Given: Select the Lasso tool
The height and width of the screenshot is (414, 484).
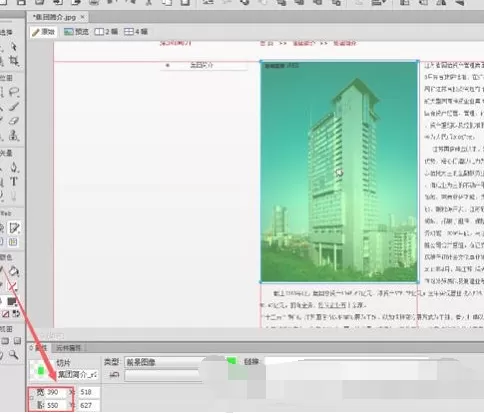Looking at the screenshot, I should pos(14,92).
